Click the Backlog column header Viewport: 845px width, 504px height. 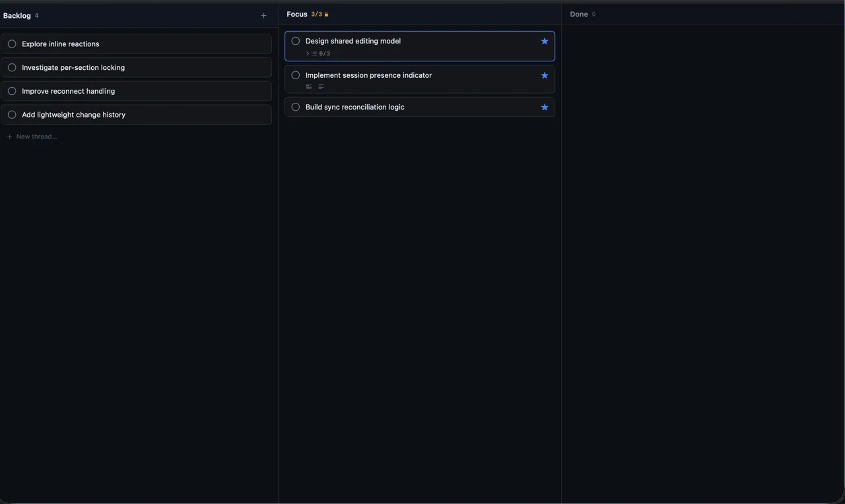pyautogui.click(x=17, y=15)
